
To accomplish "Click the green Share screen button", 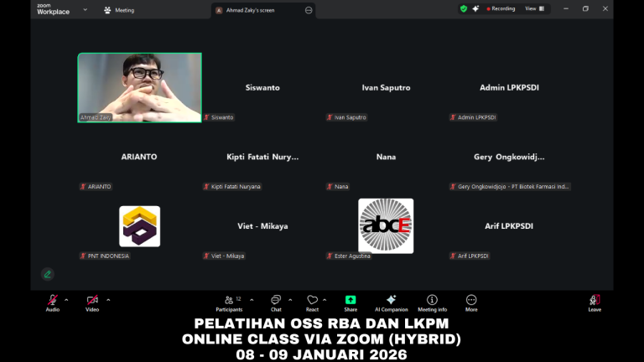I will (351, 303).
